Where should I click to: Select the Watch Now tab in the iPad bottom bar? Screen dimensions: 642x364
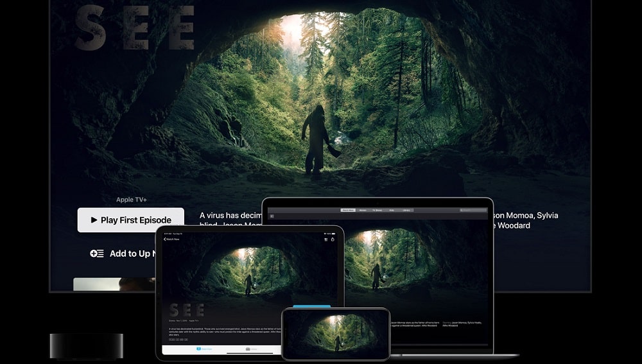click(x=204, y=349)
